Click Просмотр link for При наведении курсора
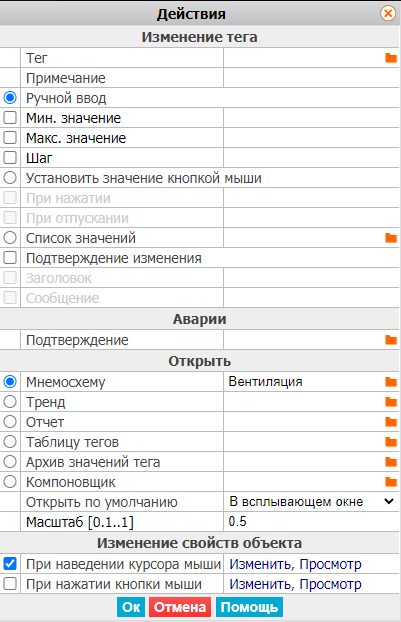 [x=330, y=564]
